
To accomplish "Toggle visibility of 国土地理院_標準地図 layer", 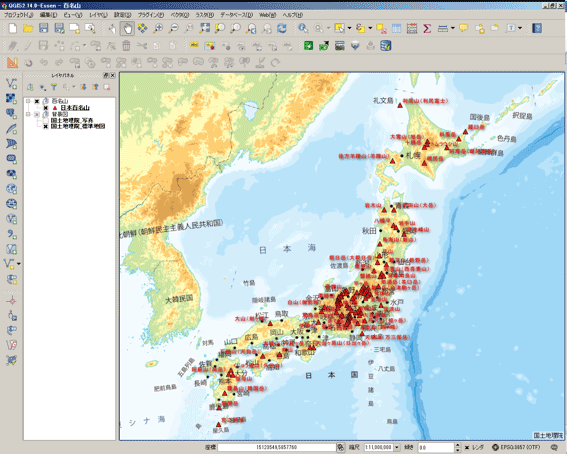I will (x=46, y=127).
